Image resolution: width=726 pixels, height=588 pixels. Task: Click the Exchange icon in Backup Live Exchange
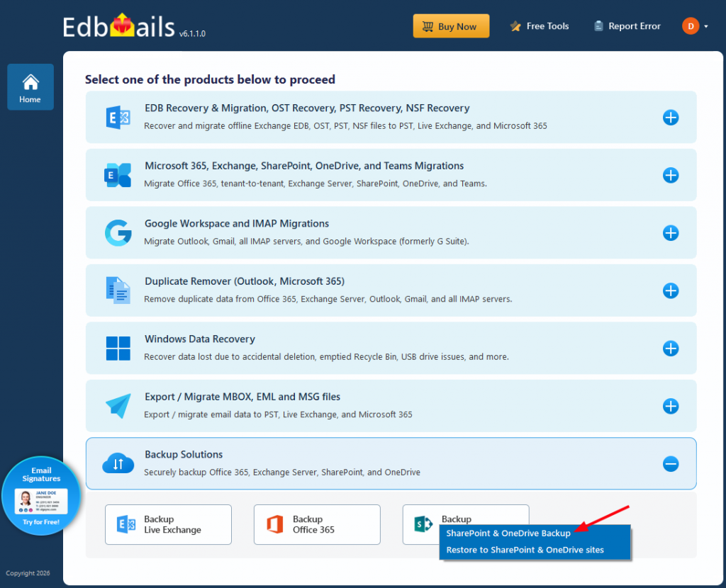point(126,525)
